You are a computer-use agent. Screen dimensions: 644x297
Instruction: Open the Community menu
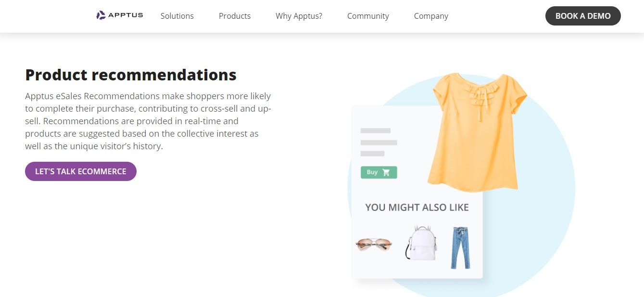[x=368, y=16]
